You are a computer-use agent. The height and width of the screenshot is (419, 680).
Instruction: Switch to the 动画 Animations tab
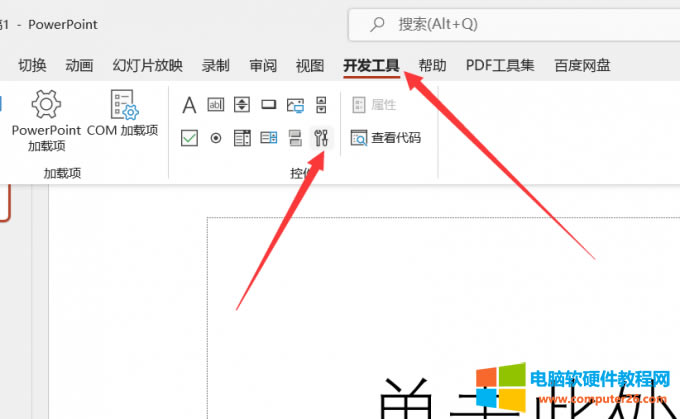[79, 65]
